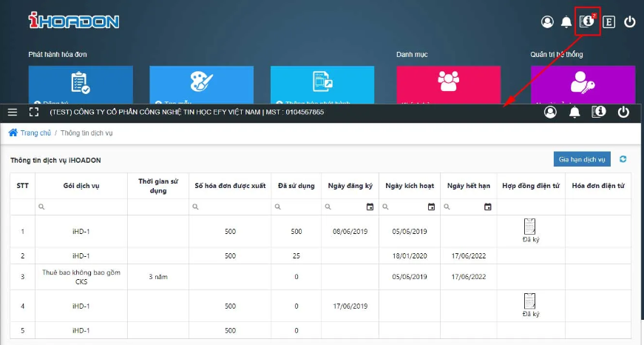The width and height of the screenshot is (644, 345).
Task: Click Thông tin dịch vụ iHOADON heading
Action: [55, 161]
